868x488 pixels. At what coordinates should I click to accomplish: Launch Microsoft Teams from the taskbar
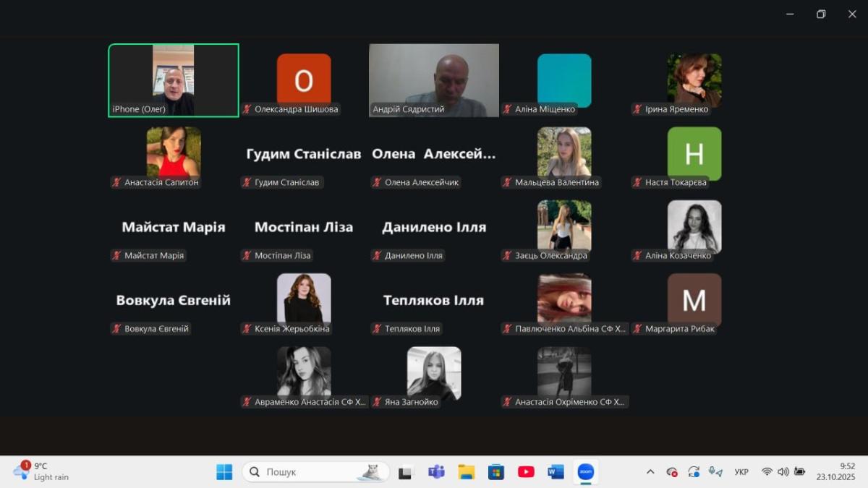coord(436,472)
